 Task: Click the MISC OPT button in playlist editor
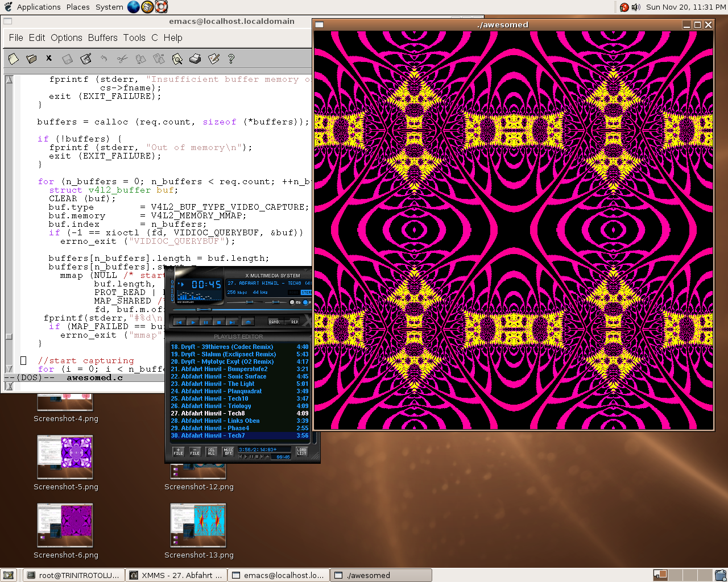(228, 452)
